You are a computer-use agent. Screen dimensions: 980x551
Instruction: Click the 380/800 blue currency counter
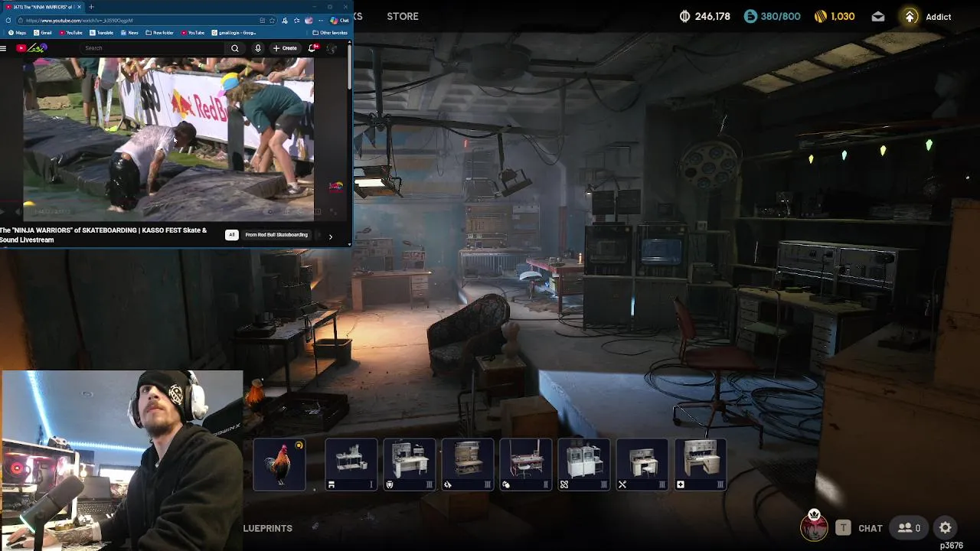[x=773, y=17]
